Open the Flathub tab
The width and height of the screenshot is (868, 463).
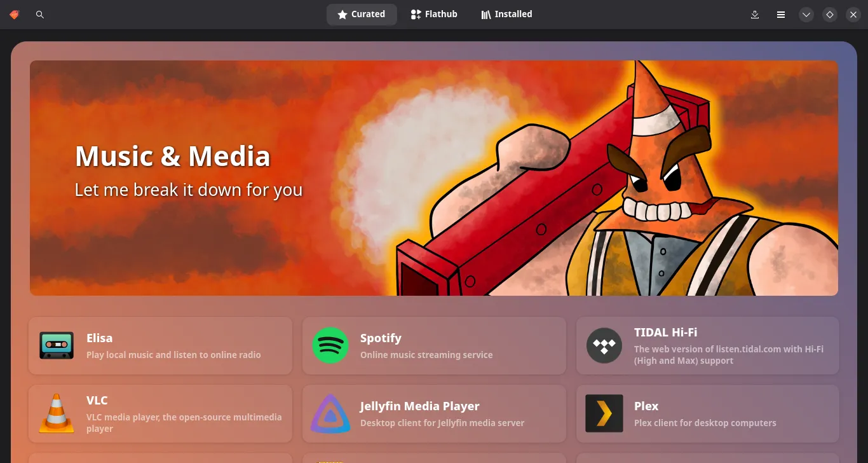click(x=434, y=14)
